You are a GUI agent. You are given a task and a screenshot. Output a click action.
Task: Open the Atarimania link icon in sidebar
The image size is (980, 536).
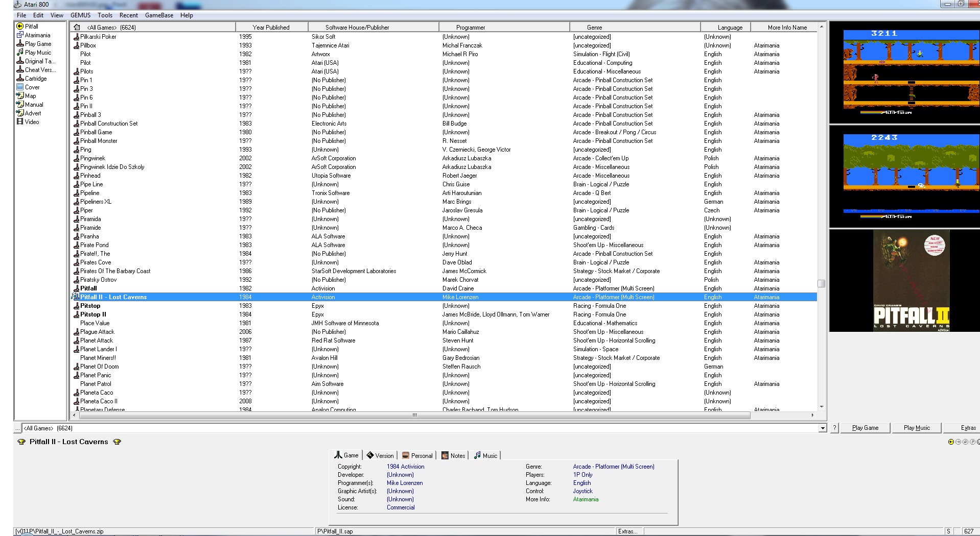[x=20, y=35]
